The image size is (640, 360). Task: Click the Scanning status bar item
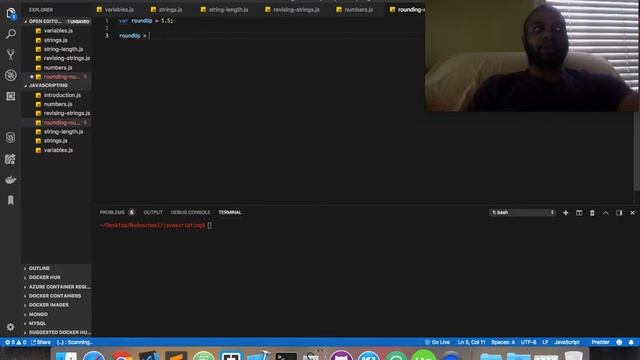tap(74, 342)
